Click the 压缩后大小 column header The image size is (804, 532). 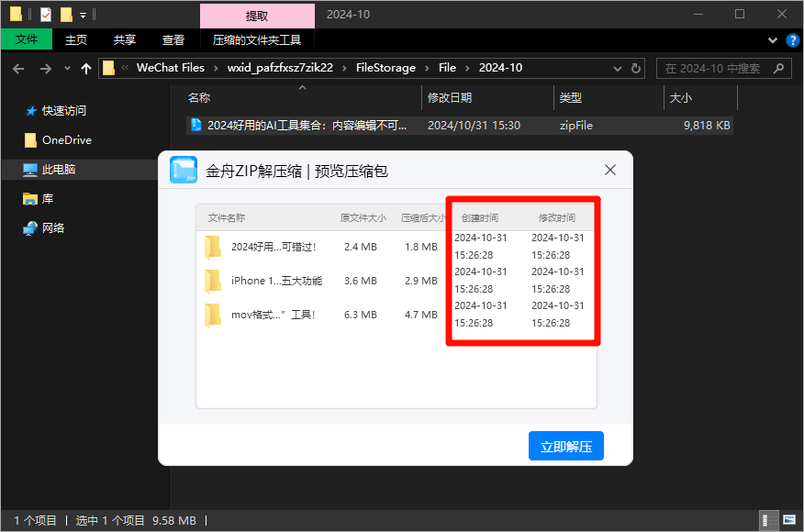pyautogui.click(x=423, y=217)
